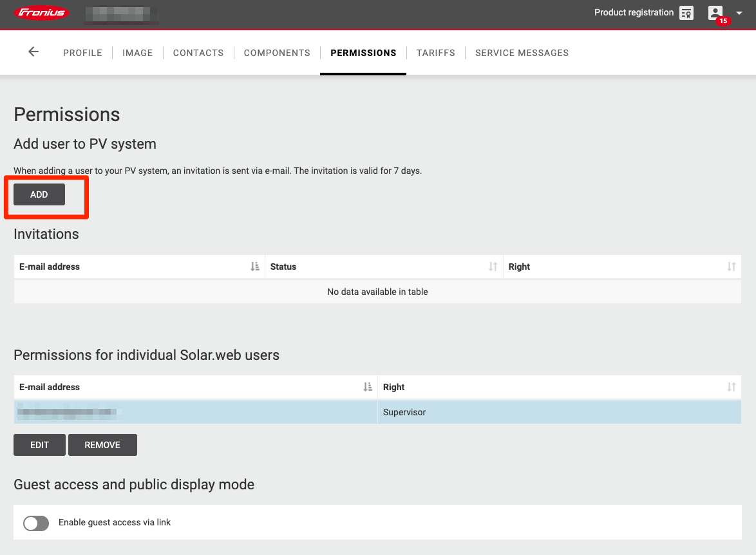Open the Components tab
This screenshot has height=555, width=756.
click(x=277, y=53)
